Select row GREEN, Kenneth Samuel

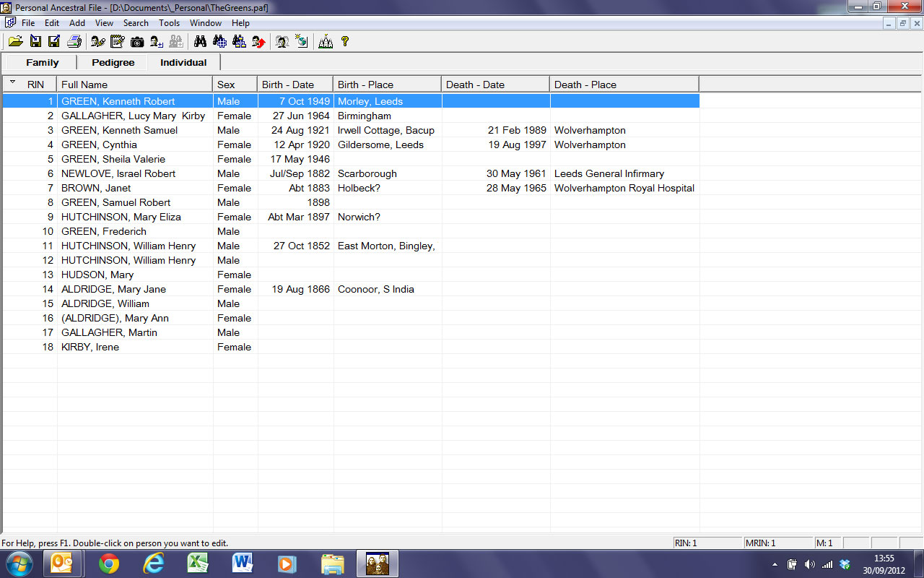click(351, 130)
